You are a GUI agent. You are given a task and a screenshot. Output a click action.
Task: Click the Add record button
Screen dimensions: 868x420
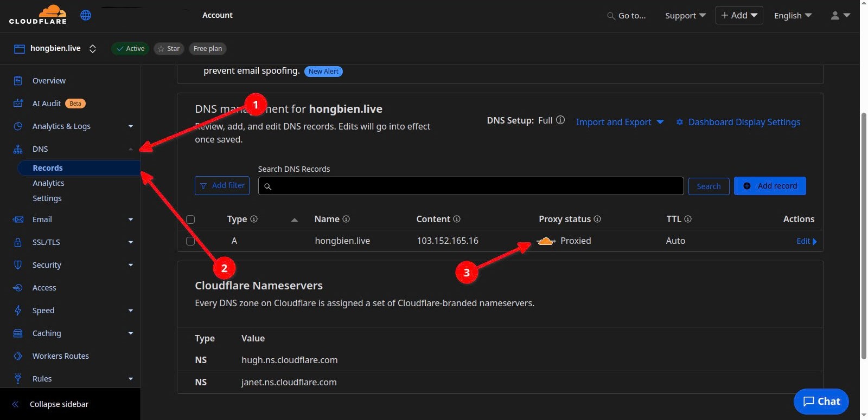[770, 186]
